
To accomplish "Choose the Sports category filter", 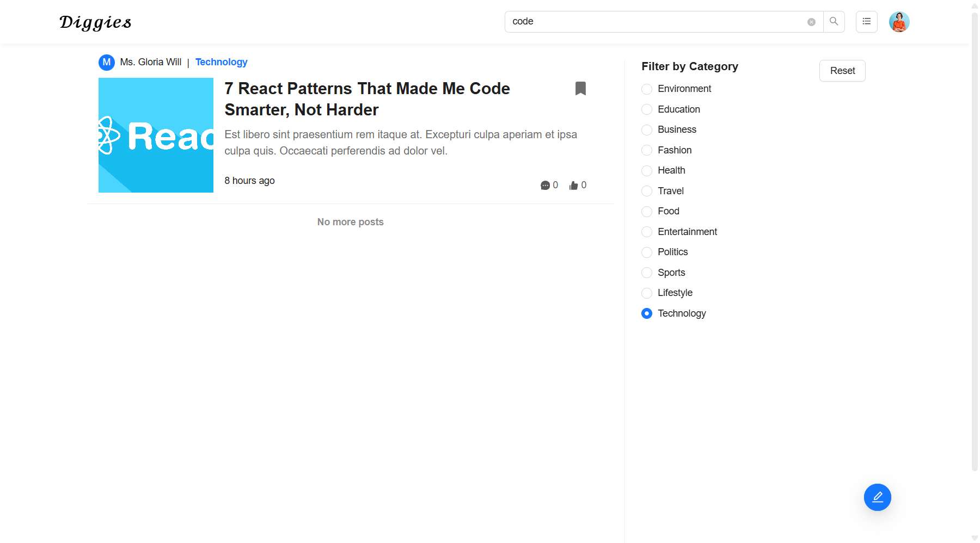I will [647, 273].
